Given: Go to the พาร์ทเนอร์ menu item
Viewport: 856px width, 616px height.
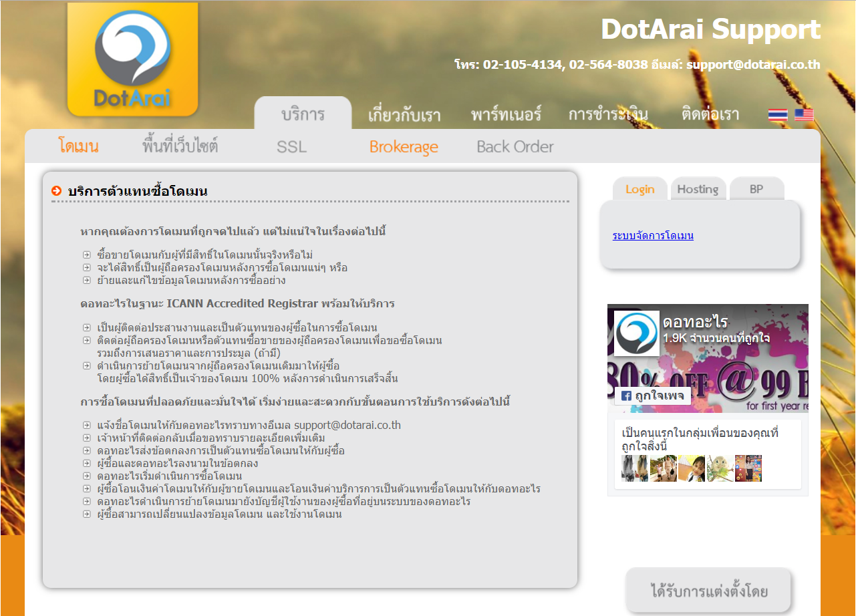Looking at the screenshot, I should point(505,114).
